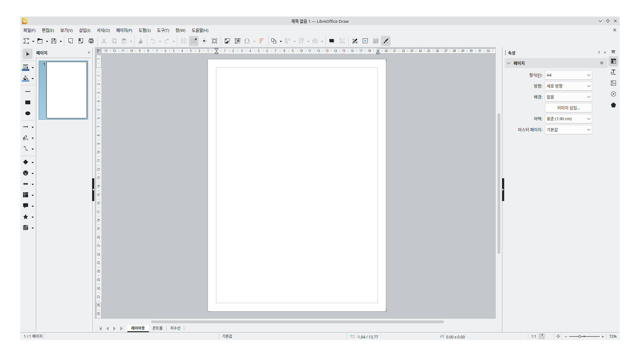Toggle Helplines While Moving
Screen dimensions: 640x364
pos(204,41)
